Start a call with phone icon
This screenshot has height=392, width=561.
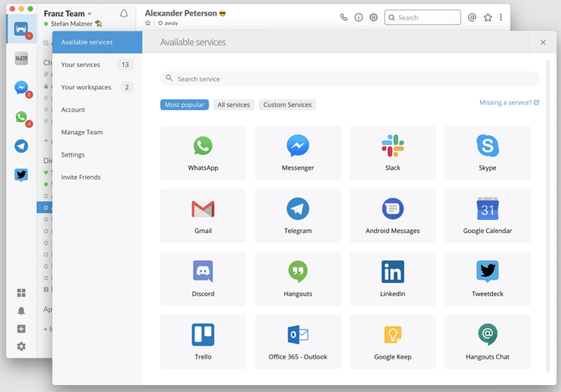344,17
